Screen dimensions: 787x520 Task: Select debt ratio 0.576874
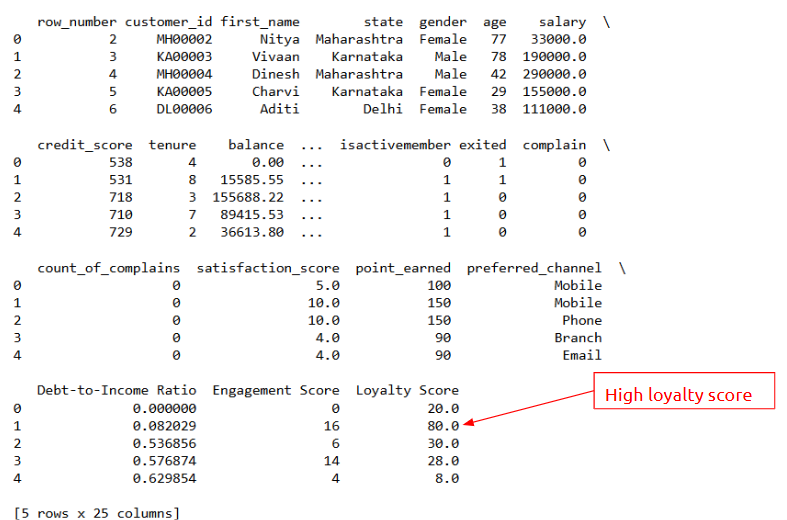(x=165, y=461)
